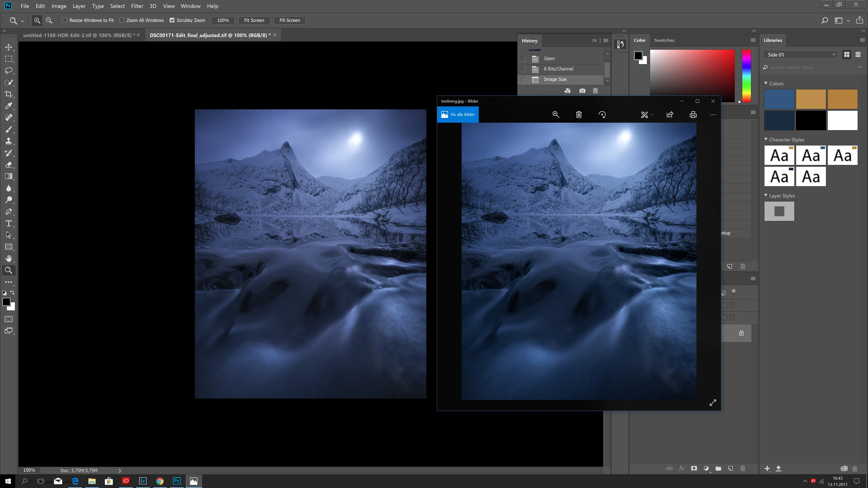
Task: Enable Resize Windows to Fit
Action: (x=65, y=20)
